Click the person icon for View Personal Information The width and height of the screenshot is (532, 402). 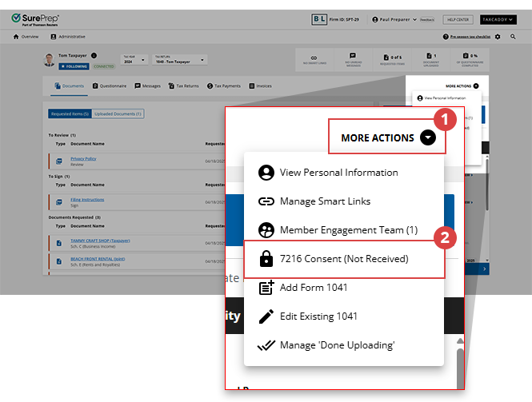pos(266,173)
